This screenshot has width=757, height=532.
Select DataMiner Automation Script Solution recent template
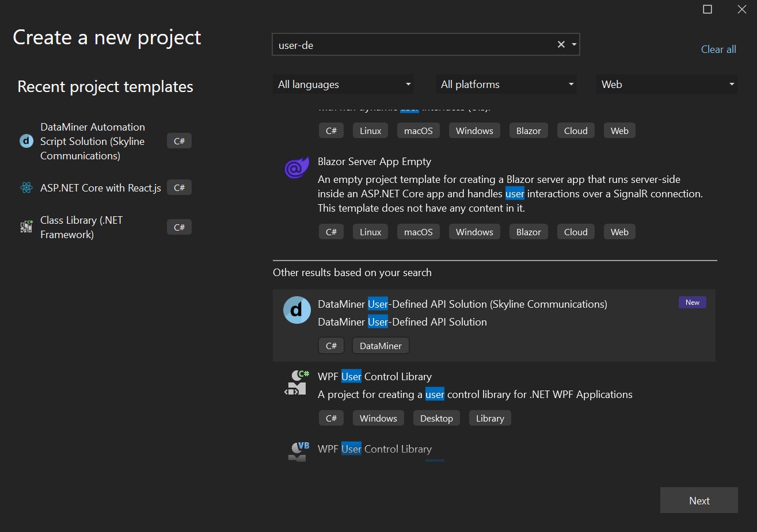pyautogui.click(x=105, y=141)
